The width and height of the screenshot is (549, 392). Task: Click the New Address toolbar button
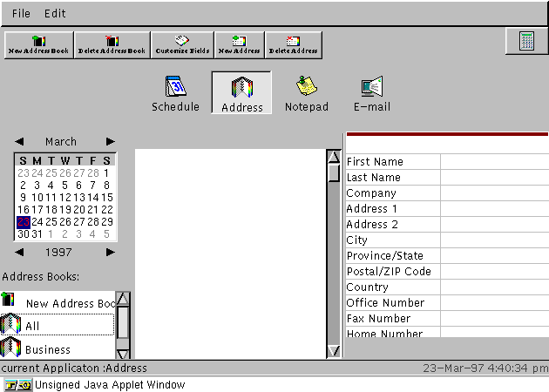(239, 44)
